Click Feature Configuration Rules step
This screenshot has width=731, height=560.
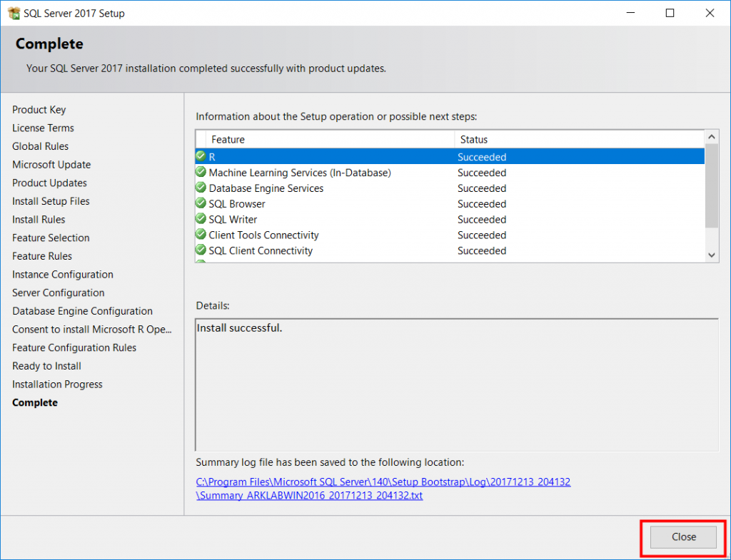74,347
